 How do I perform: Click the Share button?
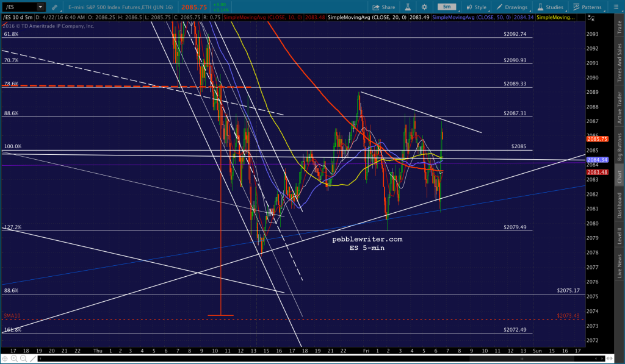384,7
